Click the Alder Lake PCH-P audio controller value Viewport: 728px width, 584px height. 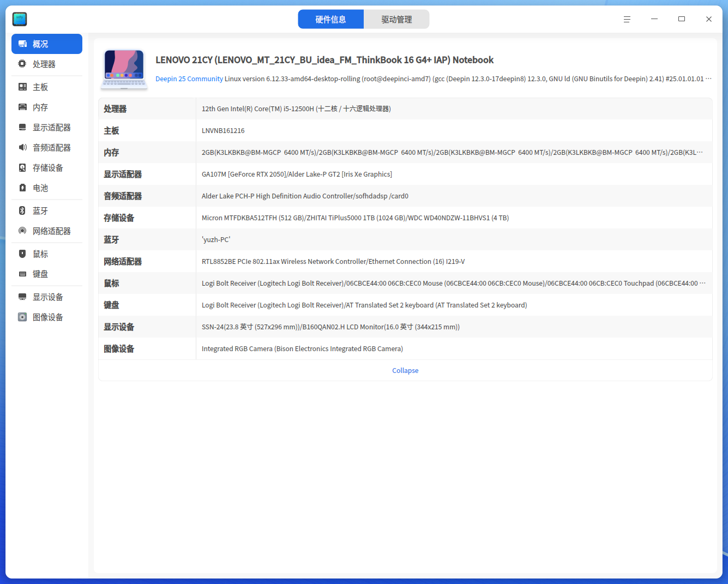coord(305,196)
